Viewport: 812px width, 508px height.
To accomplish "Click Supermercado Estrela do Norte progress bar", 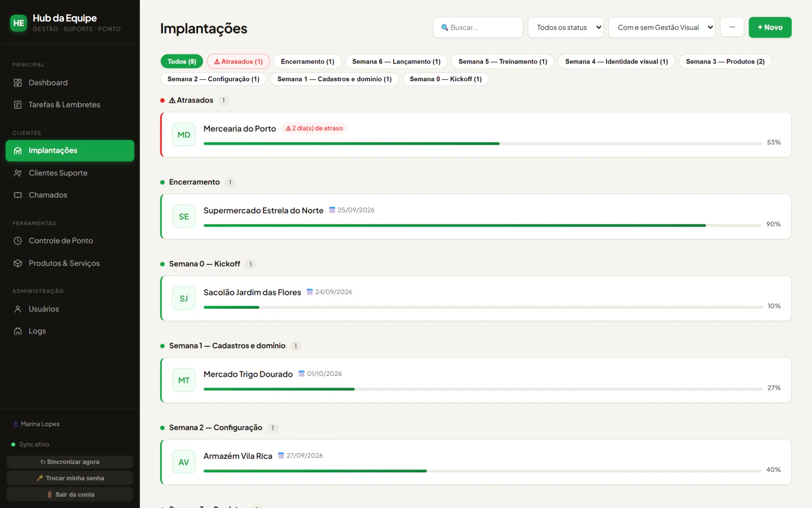I will pyautogui.click(x=483, y=226).
